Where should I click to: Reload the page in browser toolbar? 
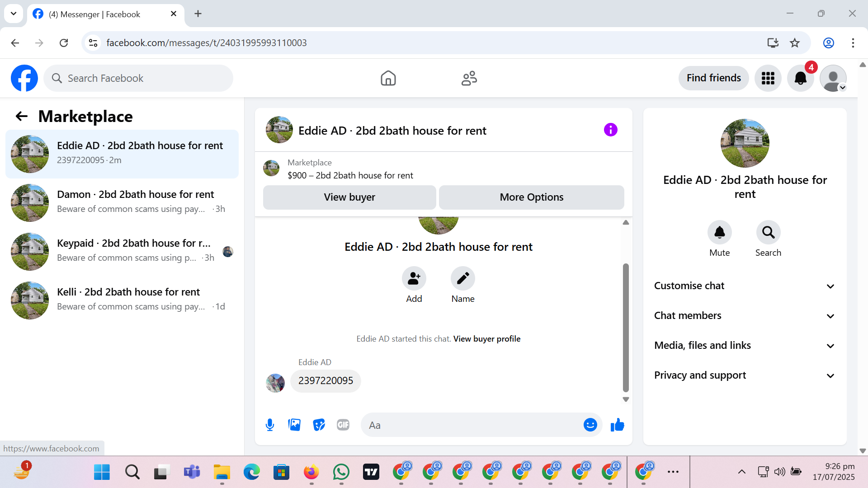64,43
